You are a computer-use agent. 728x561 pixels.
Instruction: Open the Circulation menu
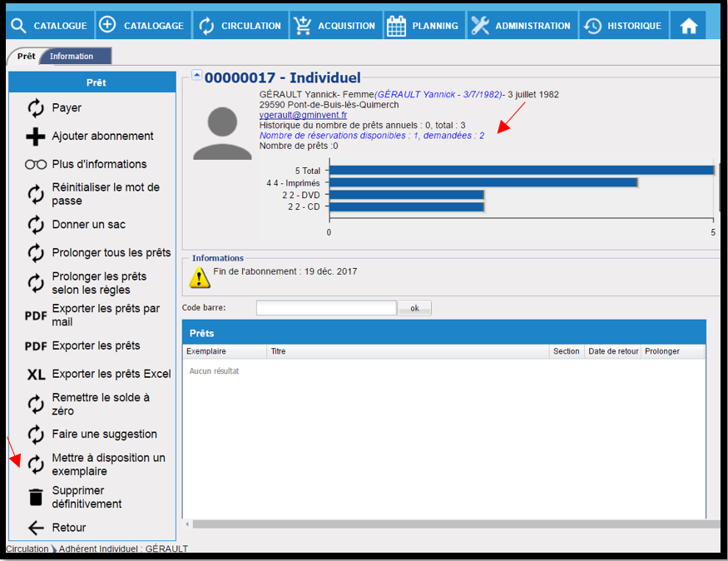coord(240,26)
